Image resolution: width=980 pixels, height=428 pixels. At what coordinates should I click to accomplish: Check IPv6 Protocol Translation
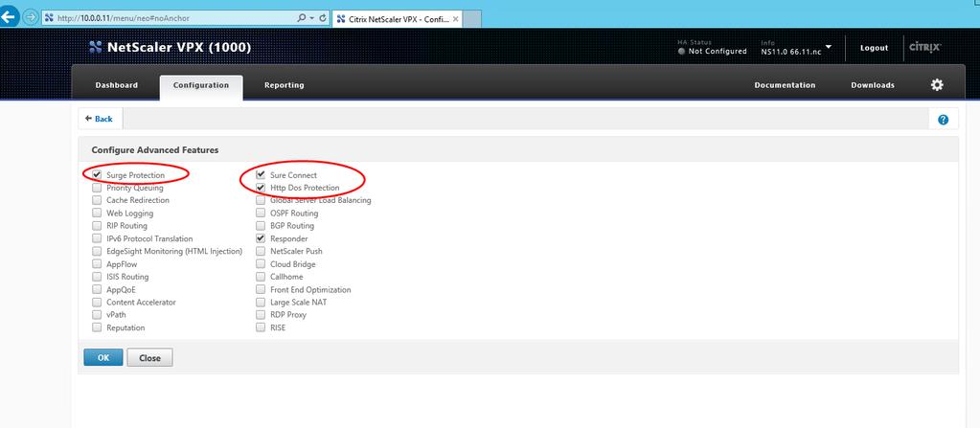(x=96, y=238)
